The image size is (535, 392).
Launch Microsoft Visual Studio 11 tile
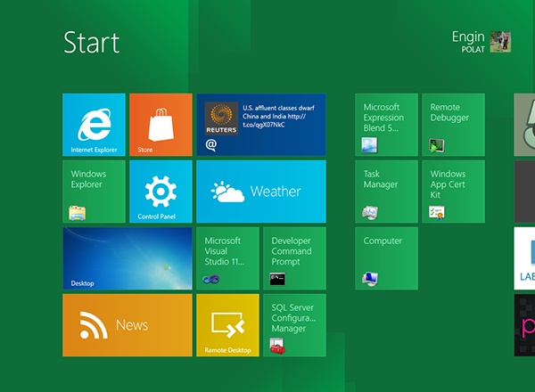click(x=227, y=258)
